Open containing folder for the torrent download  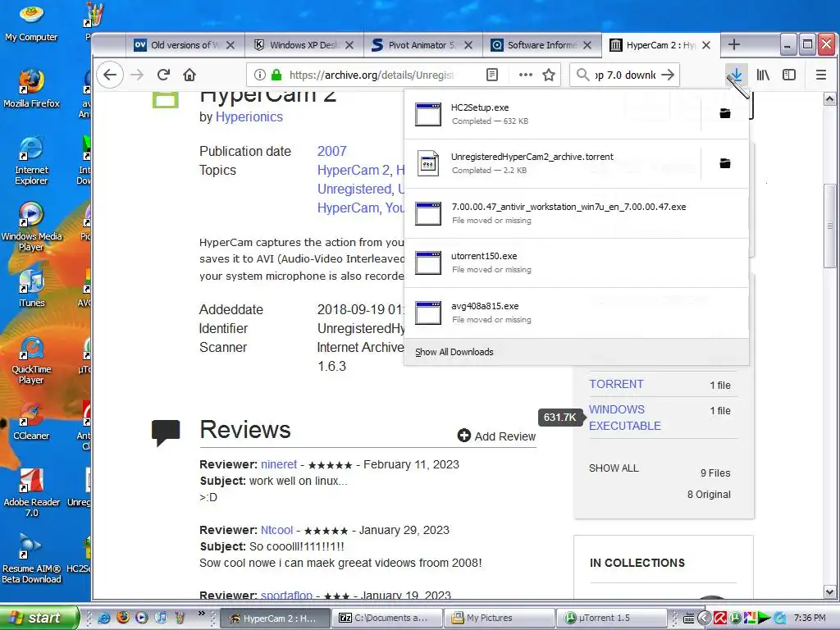725,163
